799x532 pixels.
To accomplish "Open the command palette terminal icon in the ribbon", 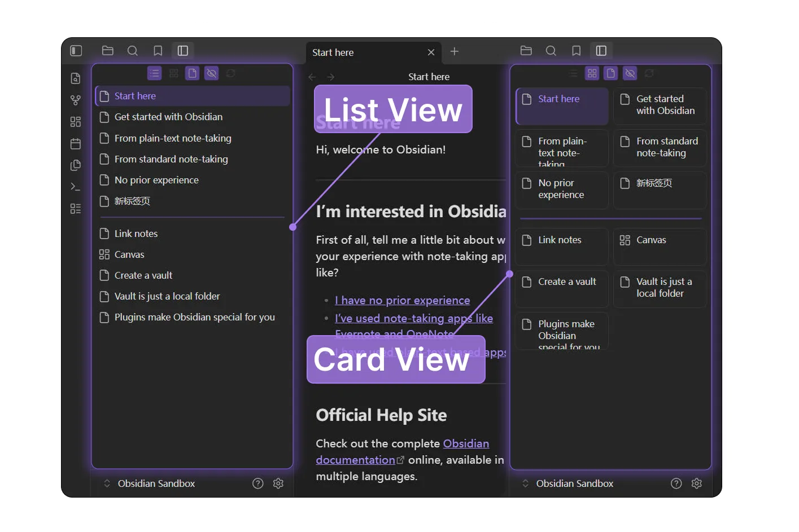I will click(x=76, y=187).
